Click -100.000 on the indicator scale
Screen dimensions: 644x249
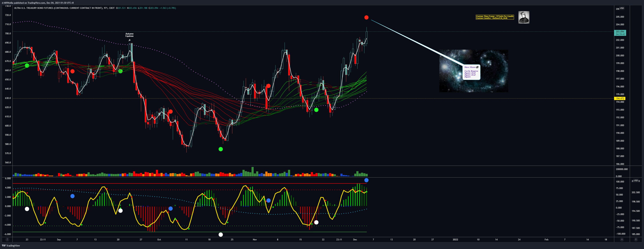(621, 234)
